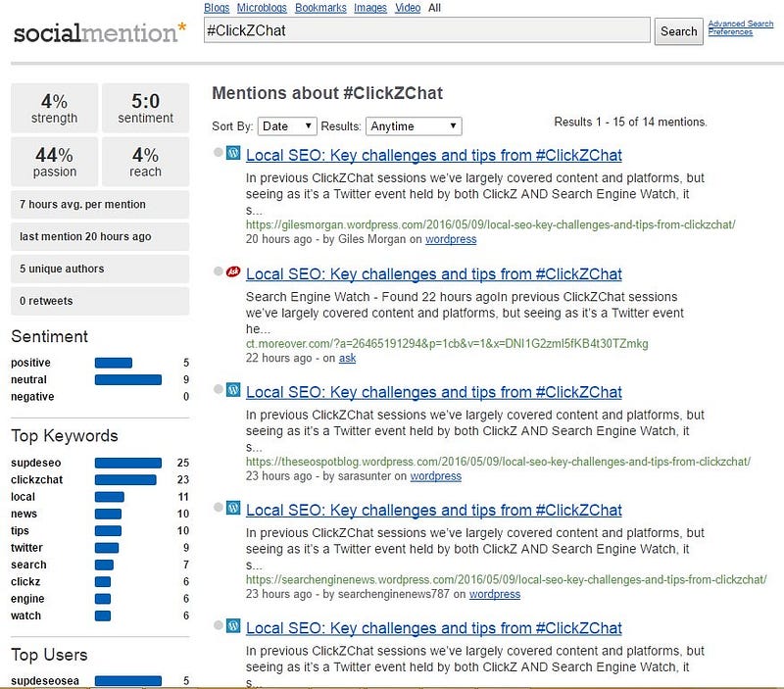Open Local SEO result found on ask
This screenshot has height=689, width=784.
[x=433, y=274]
